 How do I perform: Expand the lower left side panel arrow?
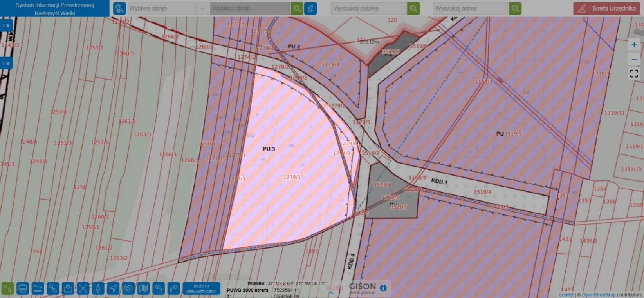[6, 63]
